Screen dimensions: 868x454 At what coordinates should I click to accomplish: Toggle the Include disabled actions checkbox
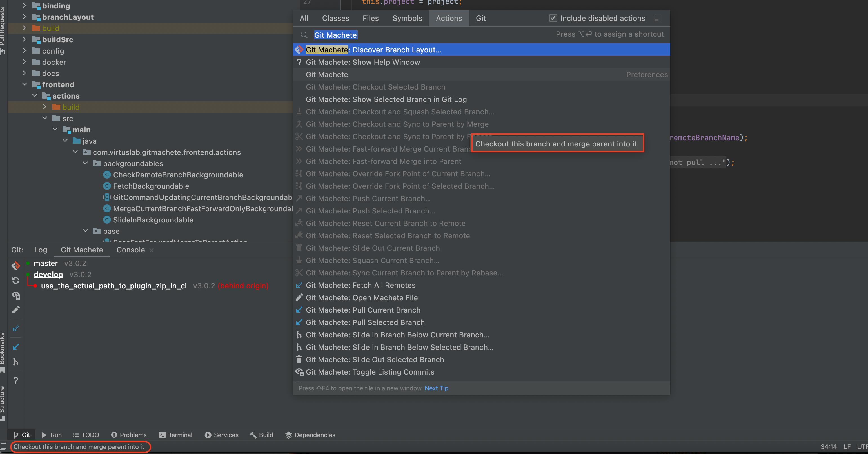[x=553, y=18]
